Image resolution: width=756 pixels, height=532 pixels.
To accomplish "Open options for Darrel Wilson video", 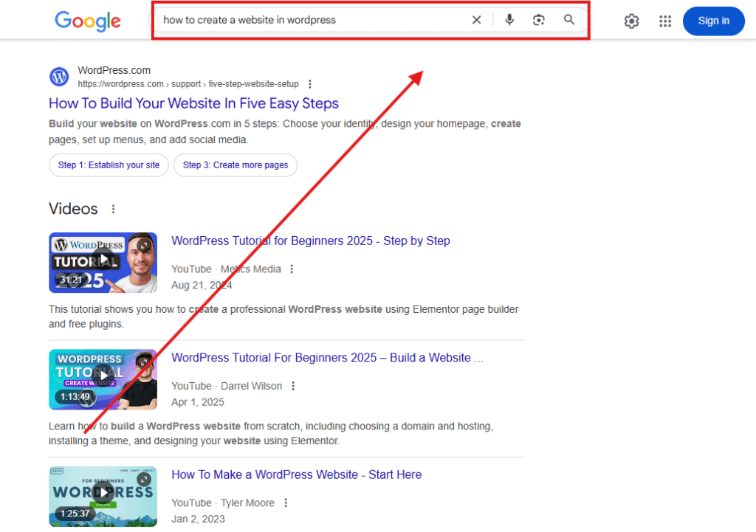I will tap(293, 386).
